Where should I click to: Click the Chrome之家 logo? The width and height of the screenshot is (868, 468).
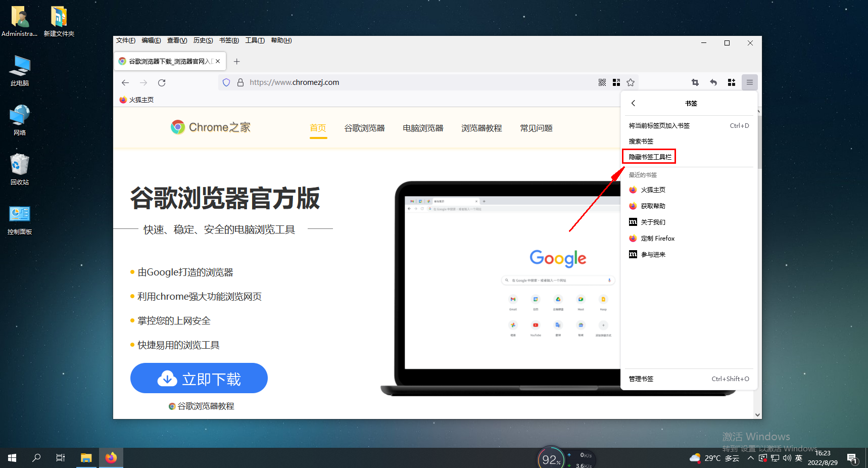pyautogui.click(x=211, y=127)
